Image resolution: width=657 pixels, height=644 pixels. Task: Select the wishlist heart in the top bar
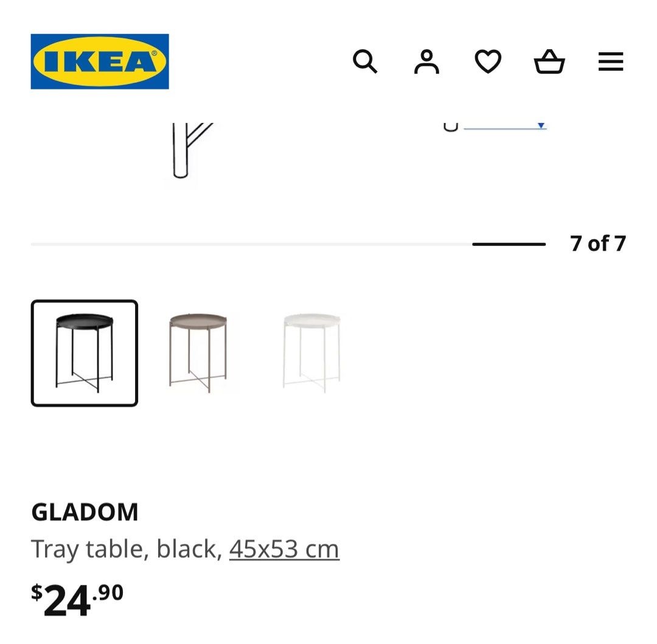[x=488, y=61]
